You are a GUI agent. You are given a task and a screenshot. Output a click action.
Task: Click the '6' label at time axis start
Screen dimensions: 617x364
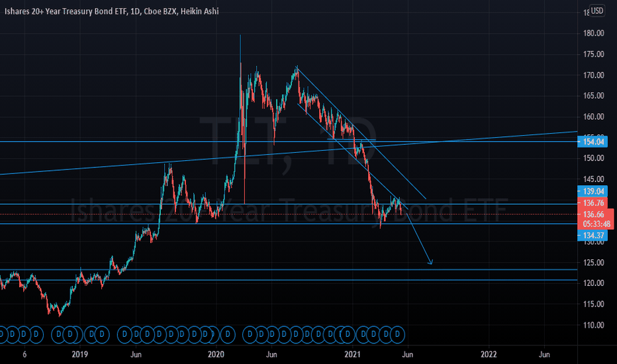pos(24,355)
